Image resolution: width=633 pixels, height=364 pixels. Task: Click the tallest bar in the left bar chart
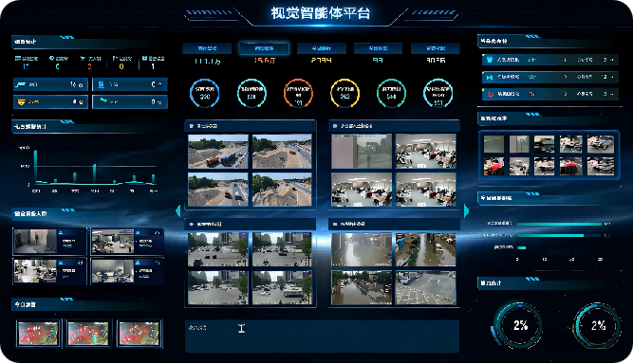35,167
